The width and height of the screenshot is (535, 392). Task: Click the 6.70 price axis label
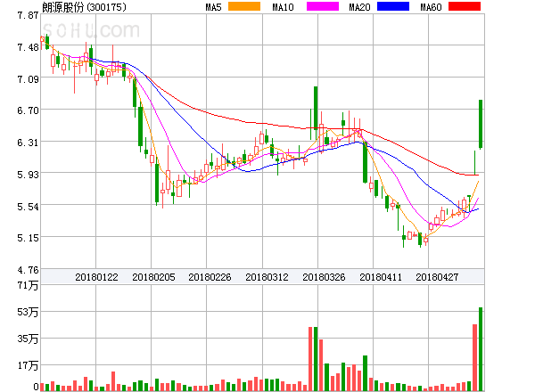pos(28,110)
